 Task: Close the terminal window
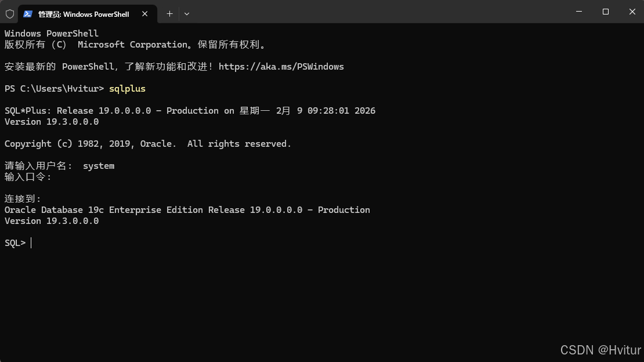(632, 12)
